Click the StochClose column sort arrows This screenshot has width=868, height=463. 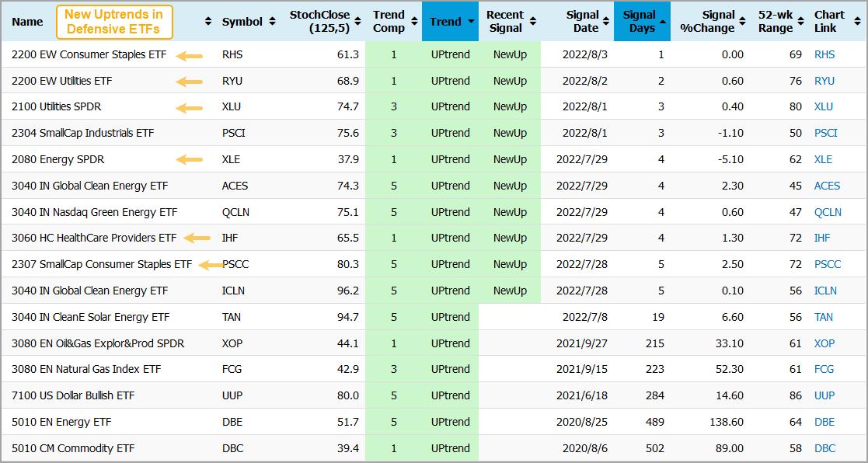(357, 22)
